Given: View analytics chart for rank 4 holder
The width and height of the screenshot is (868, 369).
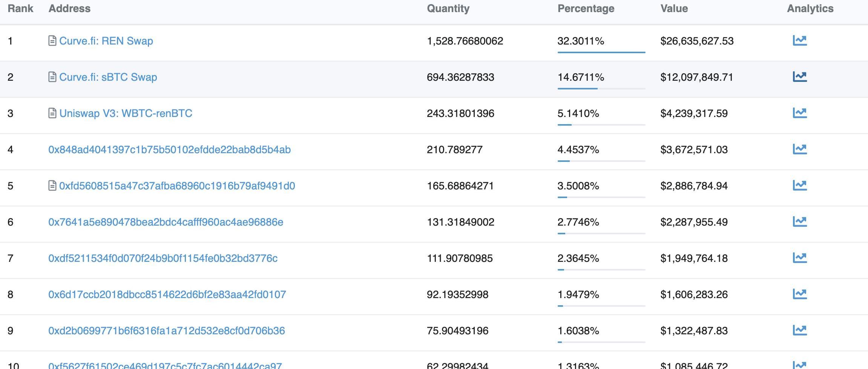Looking at the screenshot, I should pyautogui.click(x=799, y=149).
